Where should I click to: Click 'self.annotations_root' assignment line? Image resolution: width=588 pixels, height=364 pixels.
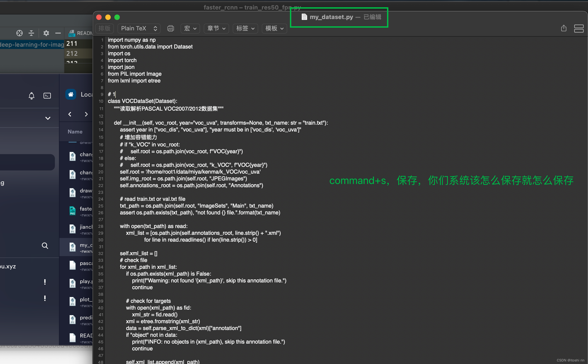click(191, 185)
